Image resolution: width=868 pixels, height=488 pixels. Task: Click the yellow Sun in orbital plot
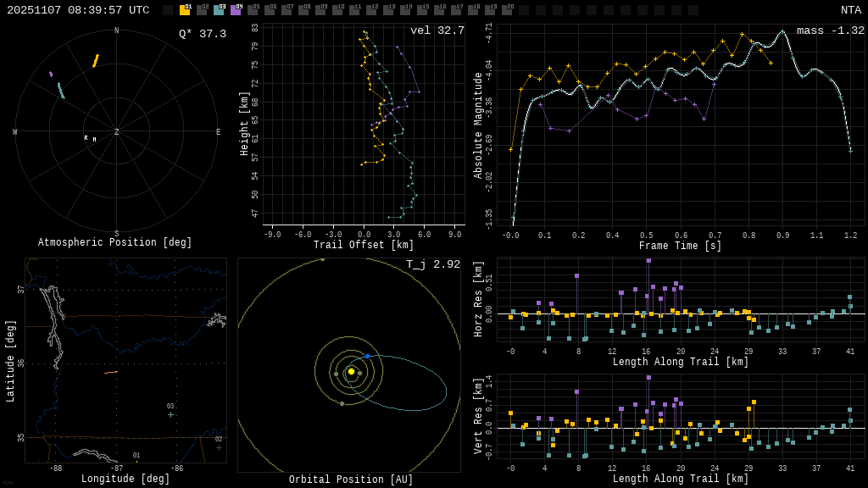point(351,371)
